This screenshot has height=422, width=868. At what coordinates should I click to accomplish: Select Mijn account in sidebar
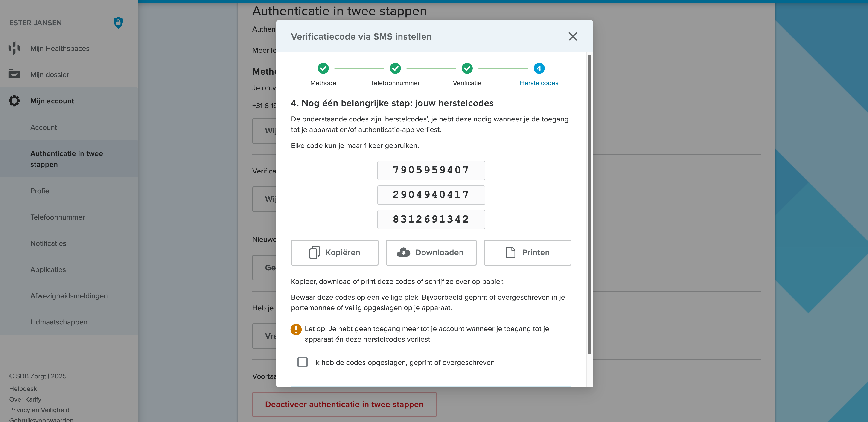[69, 101]
